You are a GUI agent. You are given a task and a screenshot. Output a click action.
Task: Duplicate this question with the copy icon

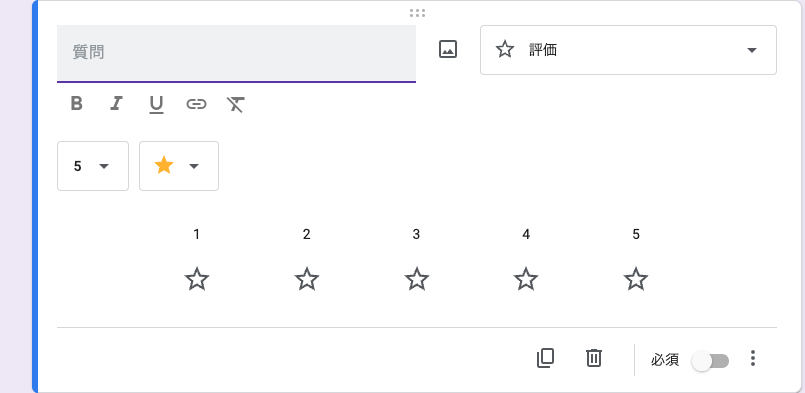click(x=545, y=358)
